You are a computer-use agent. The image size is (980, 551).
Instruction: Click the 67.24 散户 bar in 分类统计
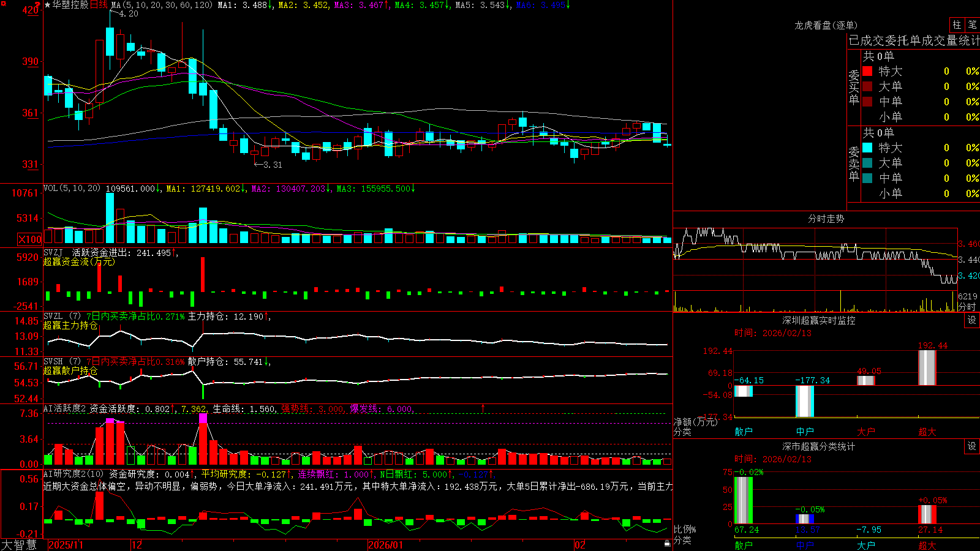(744, 500)
